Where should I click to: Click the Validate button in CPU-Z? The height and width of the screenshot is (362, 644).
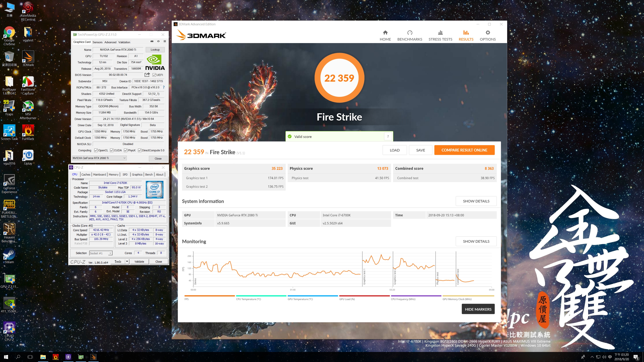[139, 262]
